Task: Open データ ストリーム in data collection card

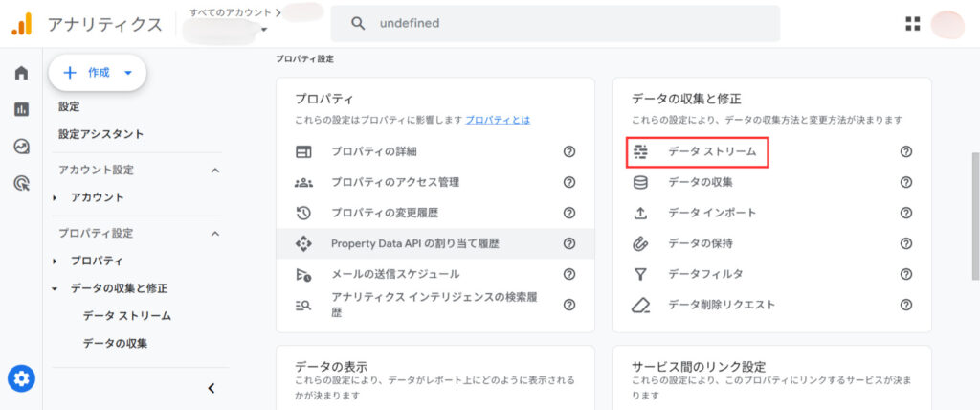Action: 712,151
